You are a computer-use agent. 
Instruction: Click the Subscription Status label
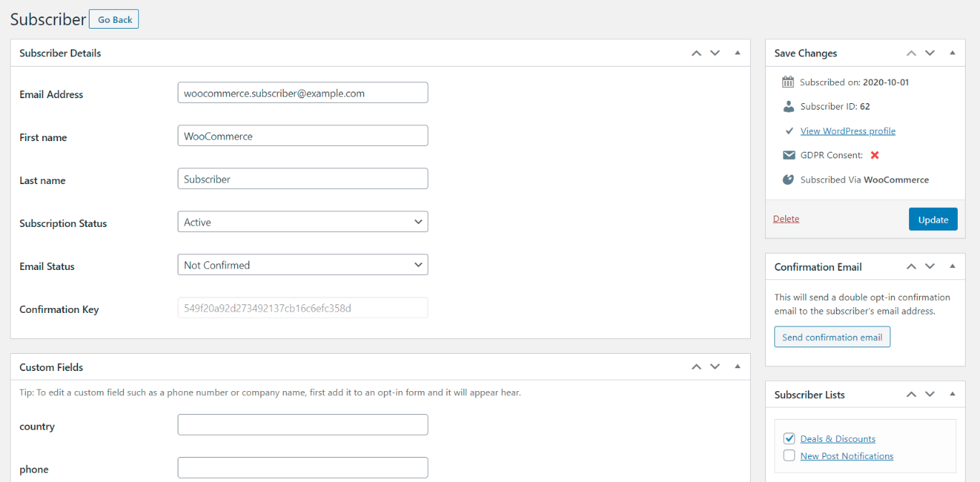coord(63,223)
